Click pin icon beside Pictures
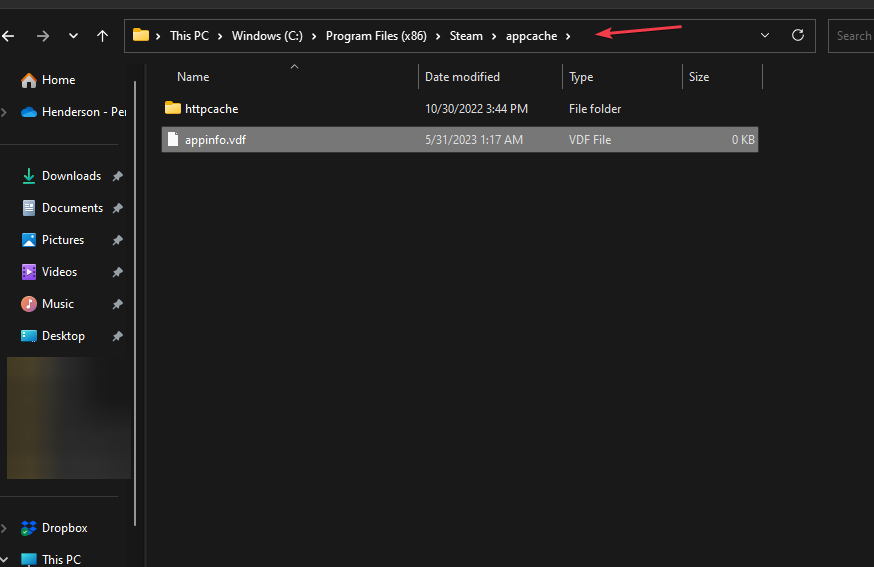This screenshot has width=874, height=567. (x=118, y=240)
